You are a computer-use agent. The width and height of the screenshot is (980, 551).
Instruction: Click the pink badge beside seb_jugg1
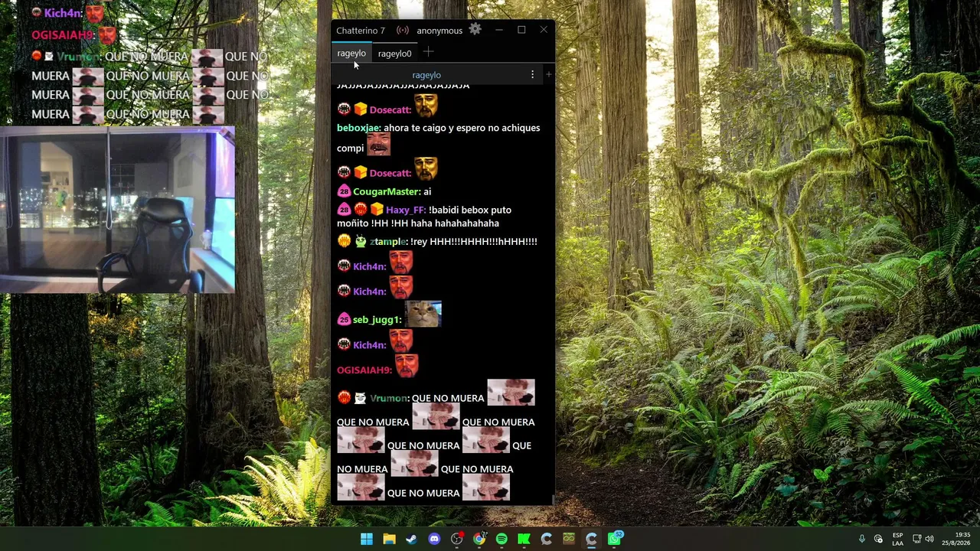pyautogui.click(x=344, y=320)
